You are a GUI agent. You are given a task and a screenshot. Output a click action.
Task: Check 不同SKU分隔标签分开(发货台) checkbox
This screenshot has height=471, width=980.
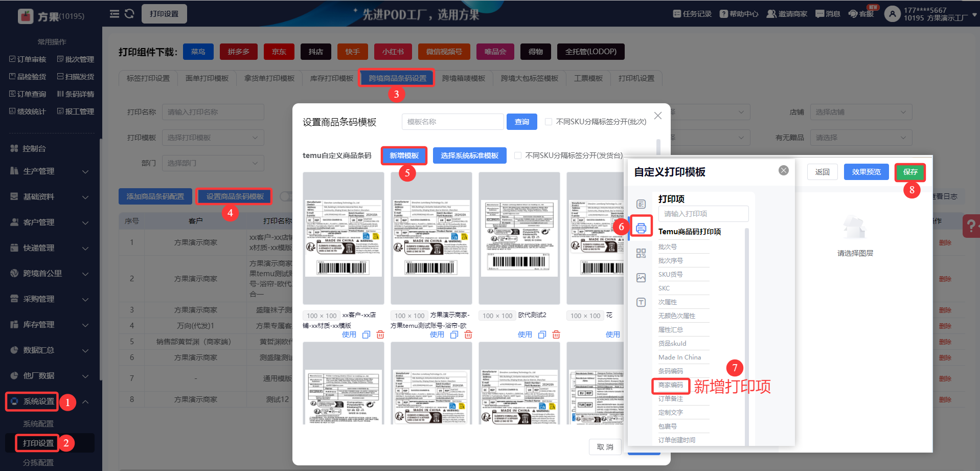[x=518, y=155]
